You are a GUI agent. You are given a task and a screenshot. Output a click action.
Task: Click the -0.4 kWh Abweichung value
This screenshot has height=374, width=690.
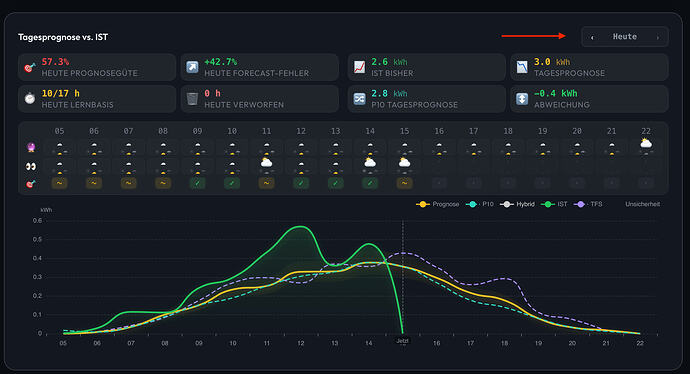coord(555,93)
